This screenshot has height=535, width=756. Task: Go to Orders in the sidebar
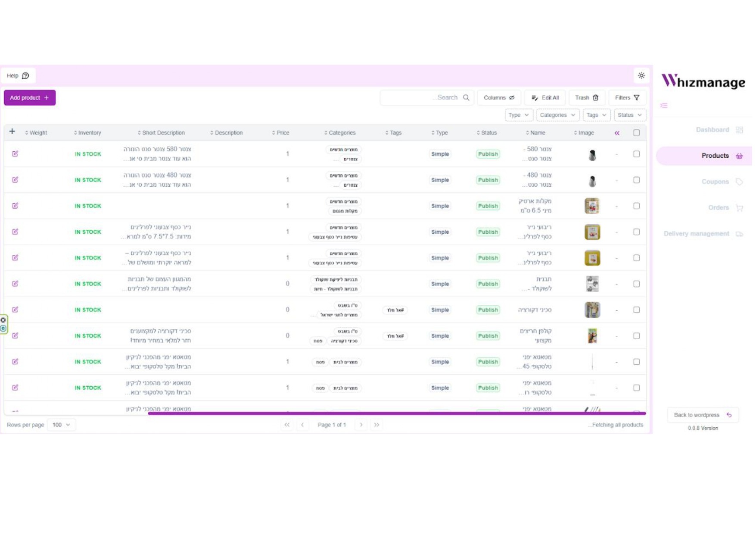(x=718, y=208)
